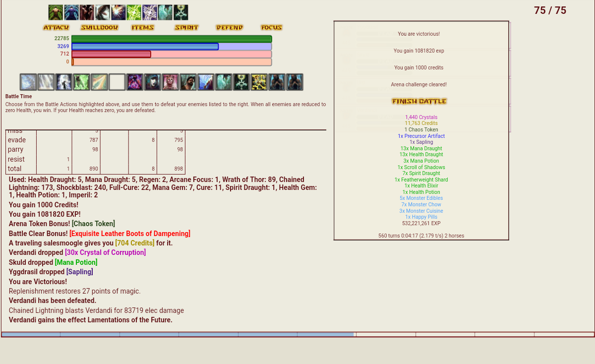Select the green beast skill icon
595x364 pixels.
[81, 82]
